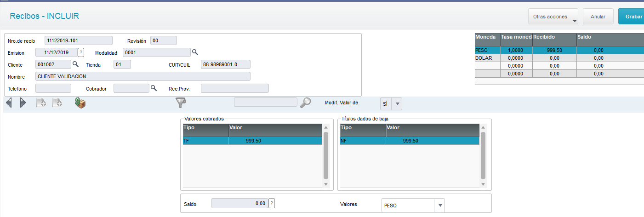Look up Modalidad with magnifier icon
Image resolution: width=644 pixels, height=217 pixels.
(195, 52)
